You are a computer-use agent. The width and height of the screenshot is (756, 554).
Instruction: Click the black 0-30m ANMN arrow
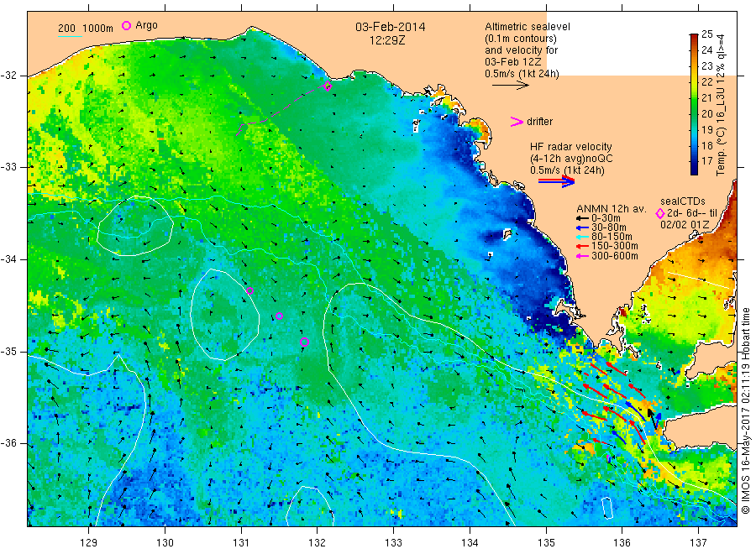(582, 218)
